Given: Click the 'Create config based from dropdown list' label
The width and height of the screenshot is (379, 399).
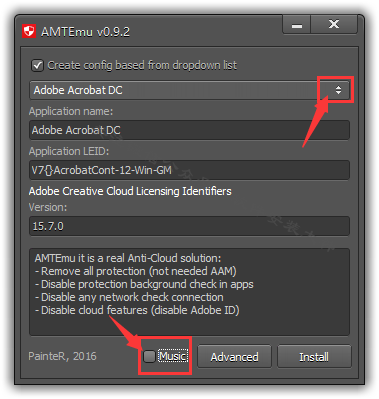Looking at the screenshot, I should [142, 65].
